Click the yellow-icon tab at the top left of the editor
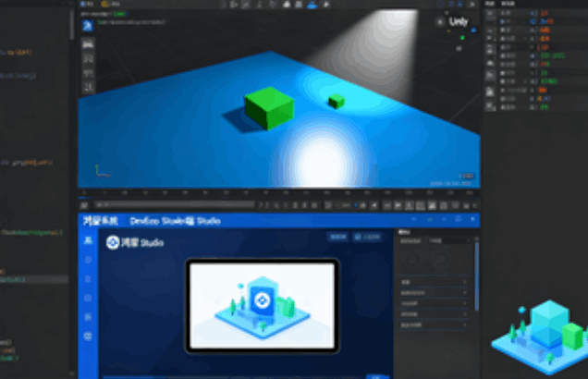The width and height of the screenshot is (588, 379). coord(111,4)
